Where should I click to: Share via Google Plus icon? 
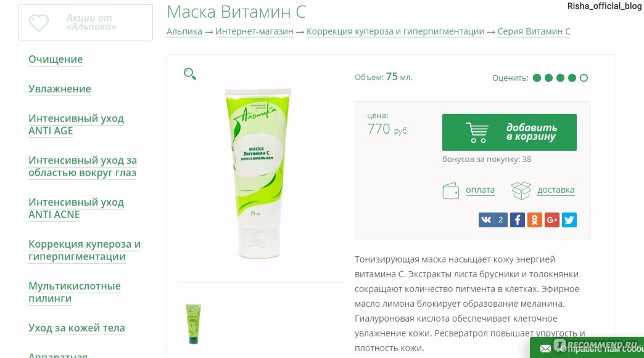point(552,220)
